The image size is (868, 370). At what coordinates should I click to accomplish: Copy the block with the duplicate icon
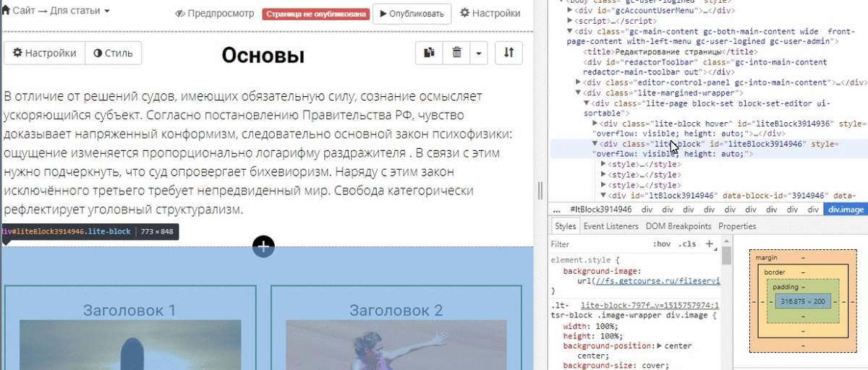click(429, 53)
